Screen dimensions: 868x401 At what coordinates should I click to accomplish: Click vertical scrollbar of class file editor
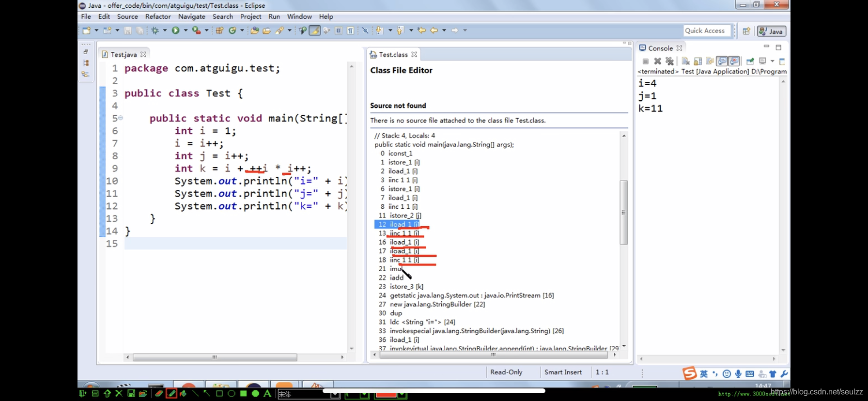click(x=623, y=212)
